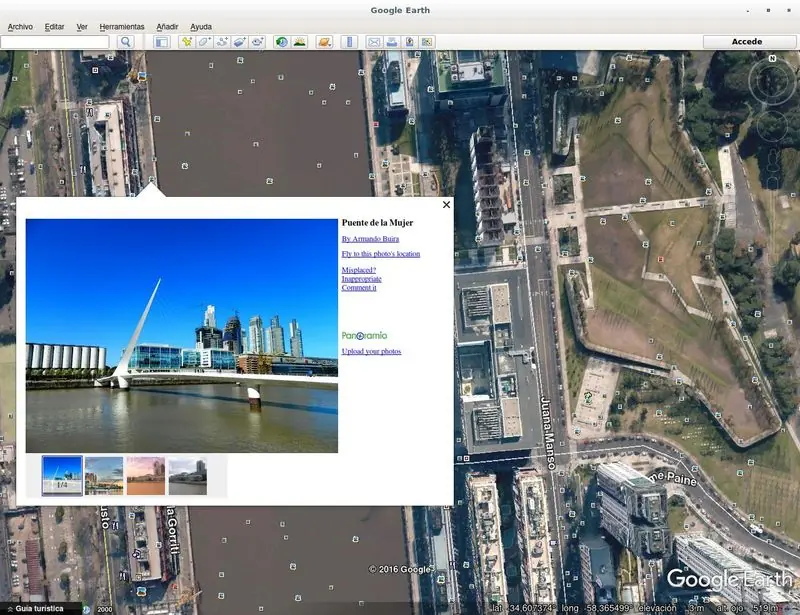The height and width of the screenshot is (615, 800).
Task: Open the Añadir menu
Action: click(x=167, y=27)
